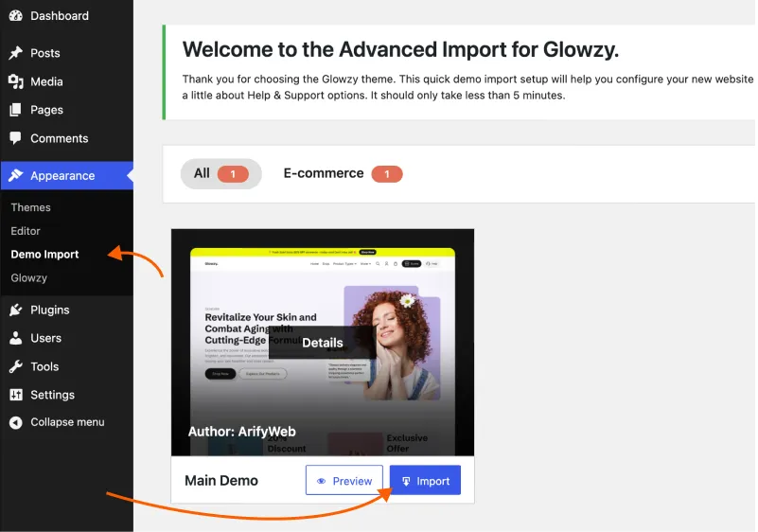
Task: Click the Media library icon
Action: click(x=15, y=81)
